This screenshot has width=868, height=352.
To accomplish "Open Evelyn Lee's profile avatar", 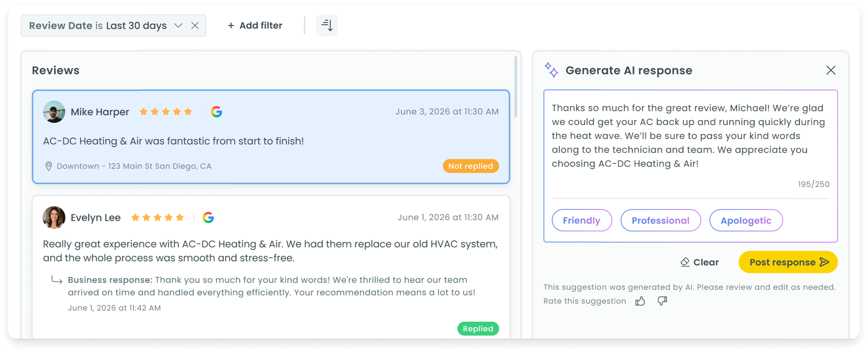I will (54, 218).
